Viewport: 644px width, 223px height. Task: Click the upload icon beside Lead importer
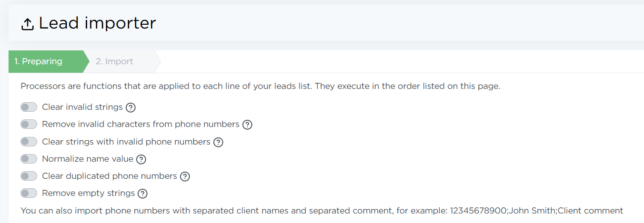pyautogui.click(x=28, y=24)
